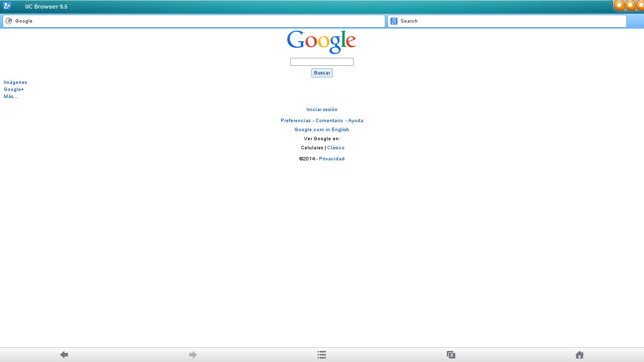The width and height of the screenshot is (644, 362).
Task: Click the UC Browser logo icon
Action: click(7, 6)
